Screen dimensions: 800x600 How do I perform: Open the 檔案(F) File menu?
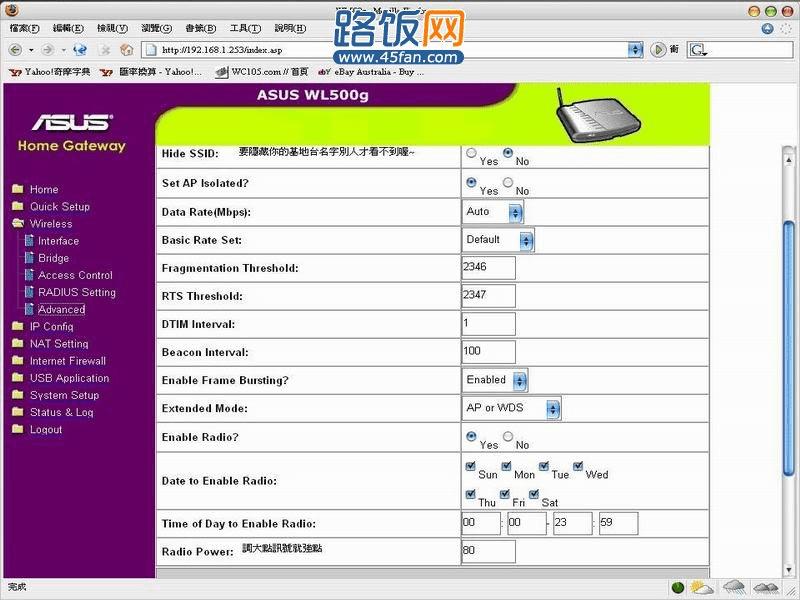(x=24, y=28)
